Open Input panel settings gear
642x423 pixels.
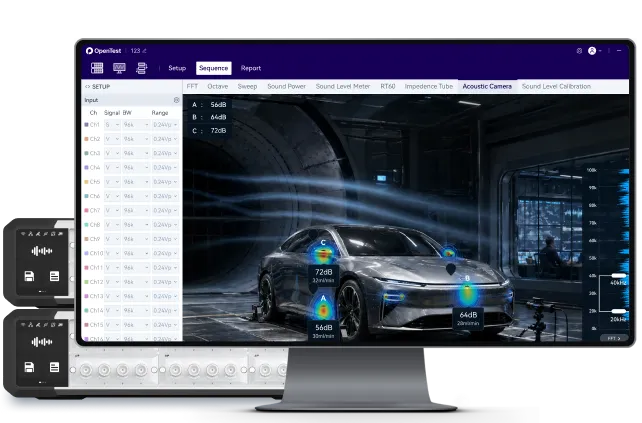[x=176, y=100]
